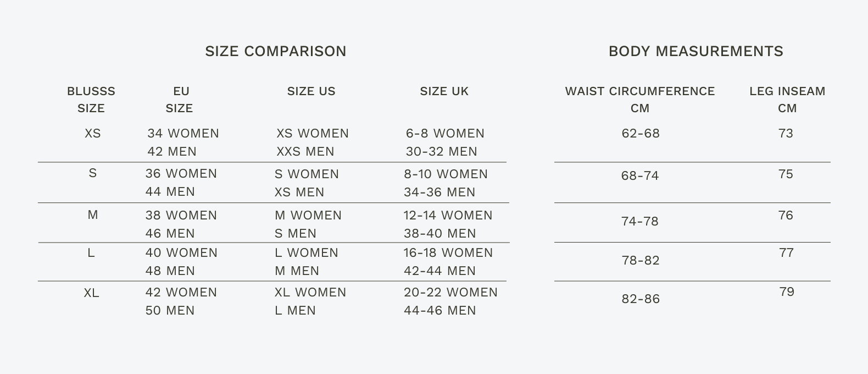The height and width of the screenshot is (374, 868).
Task: Click the 46 MEN EU size entry
Action: [x=170, y=234]
